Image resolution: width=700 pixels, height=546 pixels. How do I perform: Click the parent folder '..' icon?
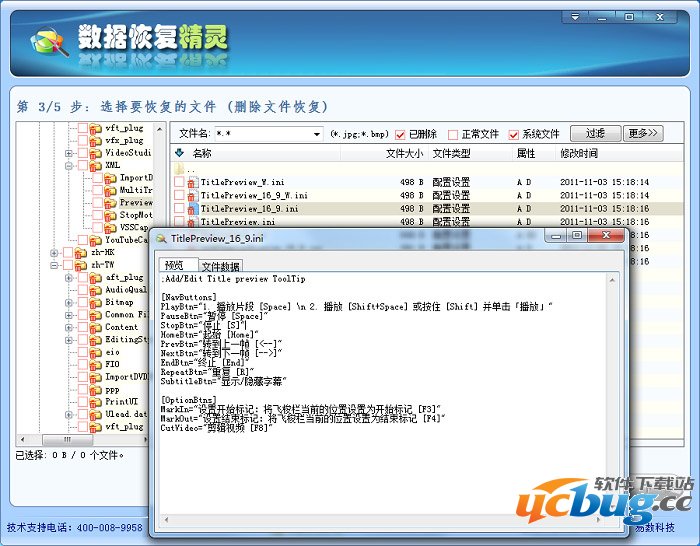click(x=180, y=169)
